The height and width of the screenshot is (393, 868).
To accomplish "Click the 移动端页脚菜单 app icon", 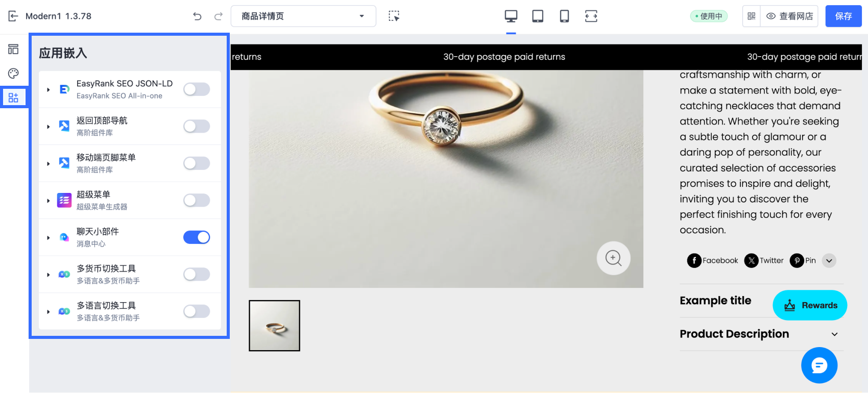I will (x=64, y=163).
